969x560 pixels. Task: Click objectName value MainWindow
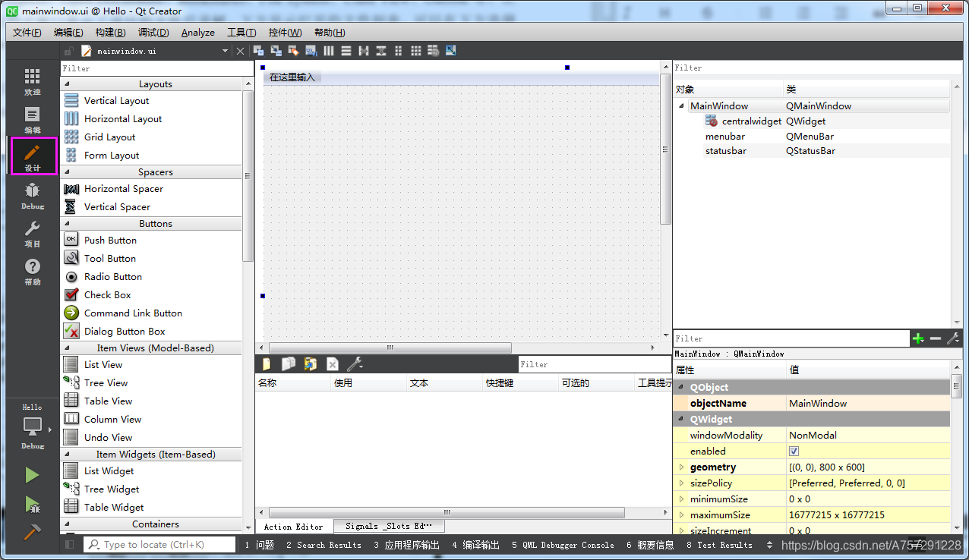tap(868, 404)
